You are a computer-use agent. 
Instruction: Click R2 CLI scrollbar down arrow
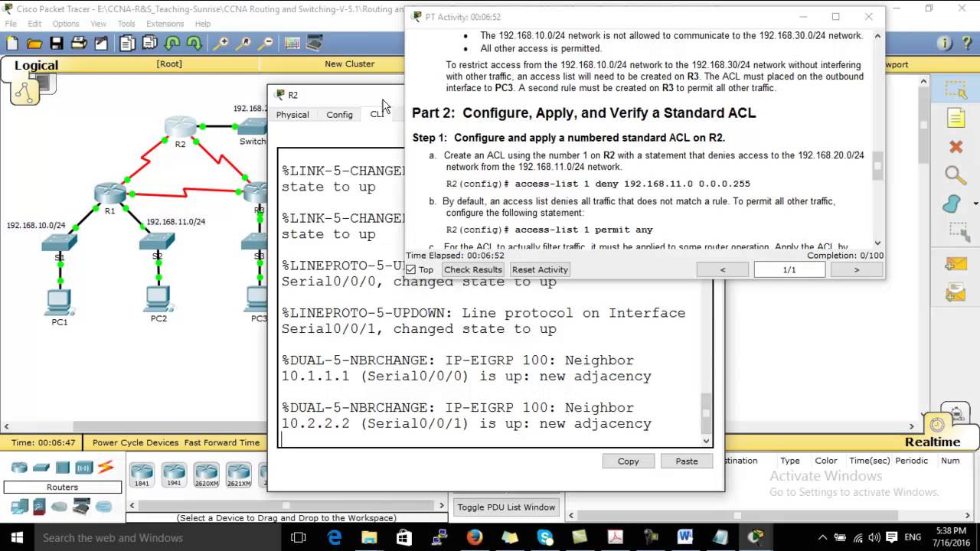pos(706,441)
